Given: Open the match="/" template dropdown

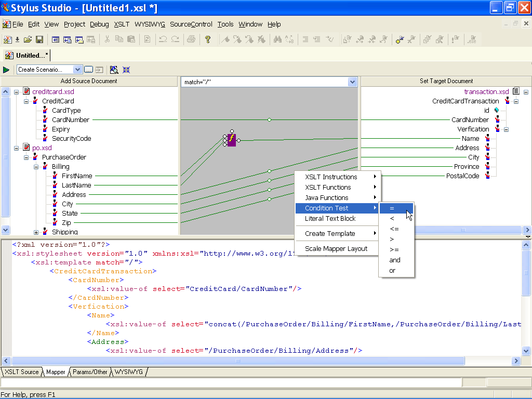Looking at the screenshot, I should click(352, 81).
